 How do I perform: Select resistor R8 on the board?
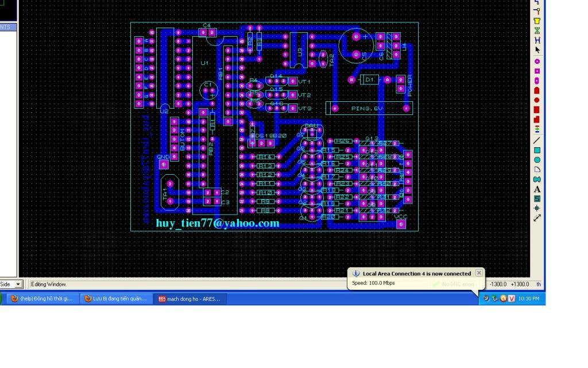(x=265, y=210)
